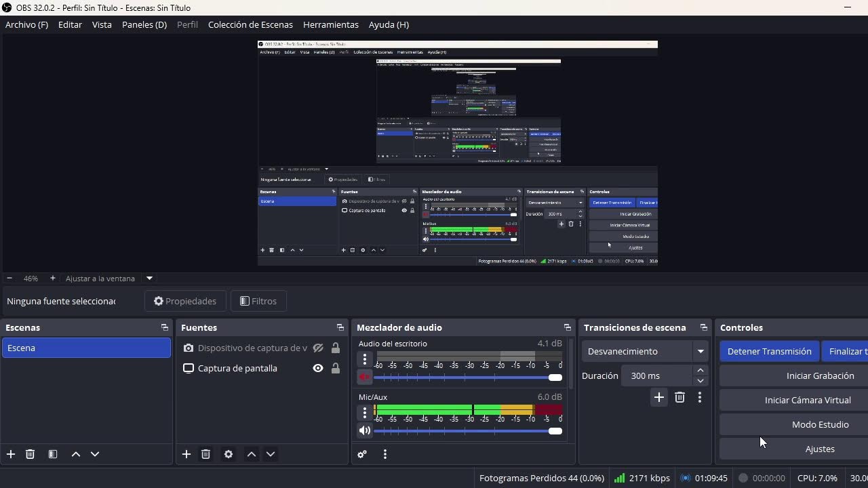The image size is (868, 488).
Task: Click the Propiedades button
Action: pos(184,301)
